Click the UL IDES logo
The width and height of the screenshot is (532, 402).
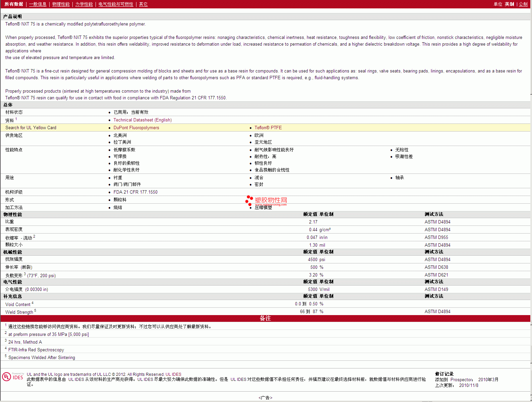[13, 377]
